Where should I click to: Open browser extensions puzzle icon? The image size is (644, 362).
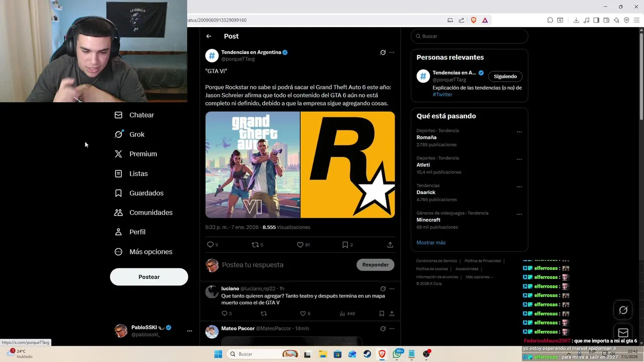pos(550,20)
